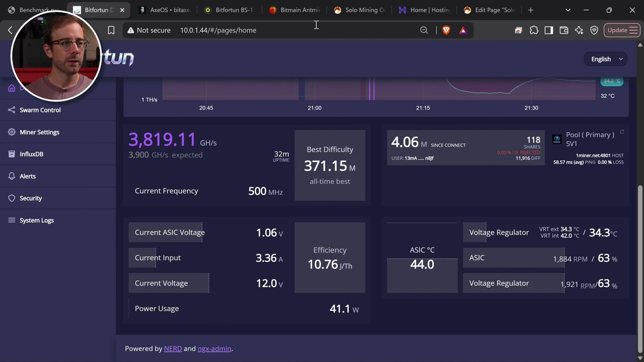The width and height of the screenshot is (644, 362).
Task: Bookmark this page with the bookmark icon
Action: point(111,30)
